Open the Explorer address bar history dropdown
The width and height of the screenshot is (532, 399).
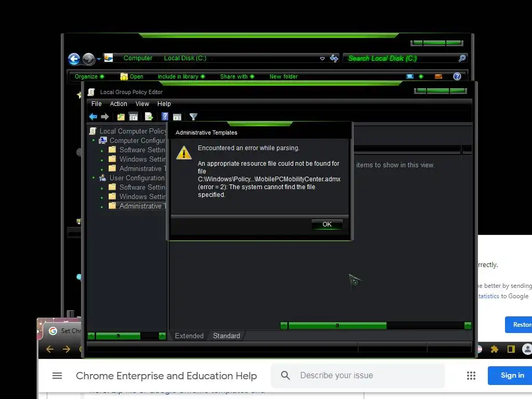pyautogui.click(x=322, y=58)
